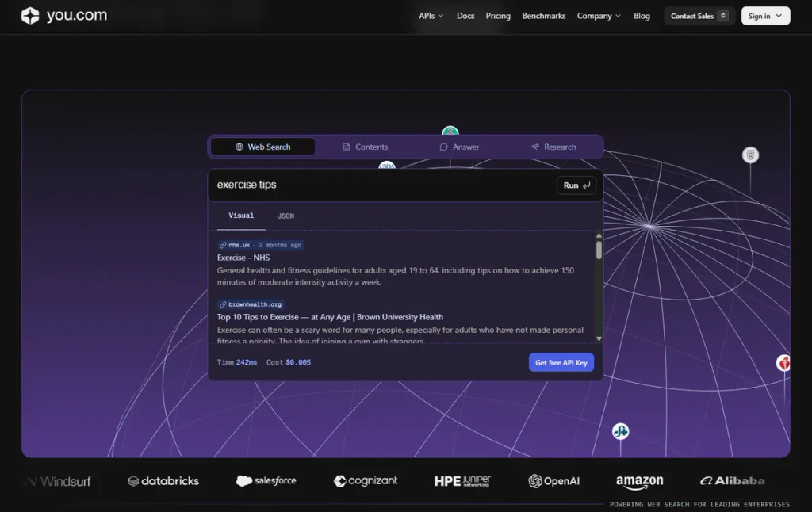Click the Alibaba logo
Screen dimensions: 812x512
pyautogui.click(x=732, y=481)
